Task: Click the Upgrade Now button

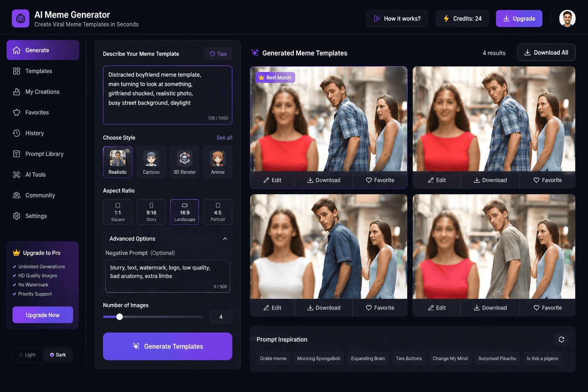Action: tap(43, 315)
